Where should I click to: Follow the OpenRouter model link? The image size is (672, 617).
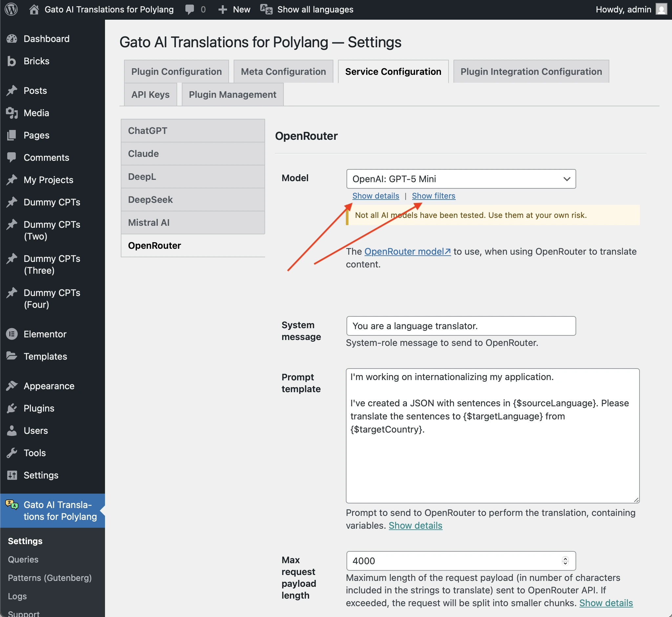(x=407, y=251)
